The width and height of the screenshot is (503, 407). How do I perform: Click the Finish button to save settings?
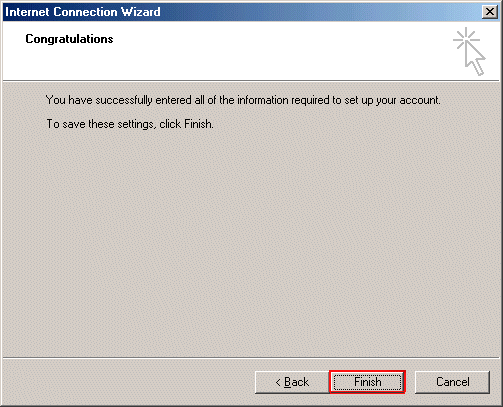point(367,382)
